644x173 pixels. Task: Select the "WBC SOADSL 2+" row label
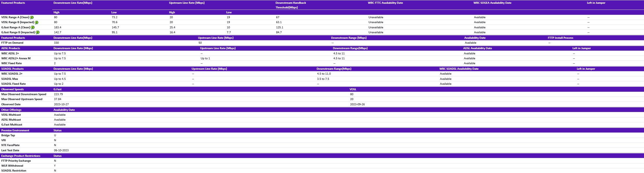[12, 74]
